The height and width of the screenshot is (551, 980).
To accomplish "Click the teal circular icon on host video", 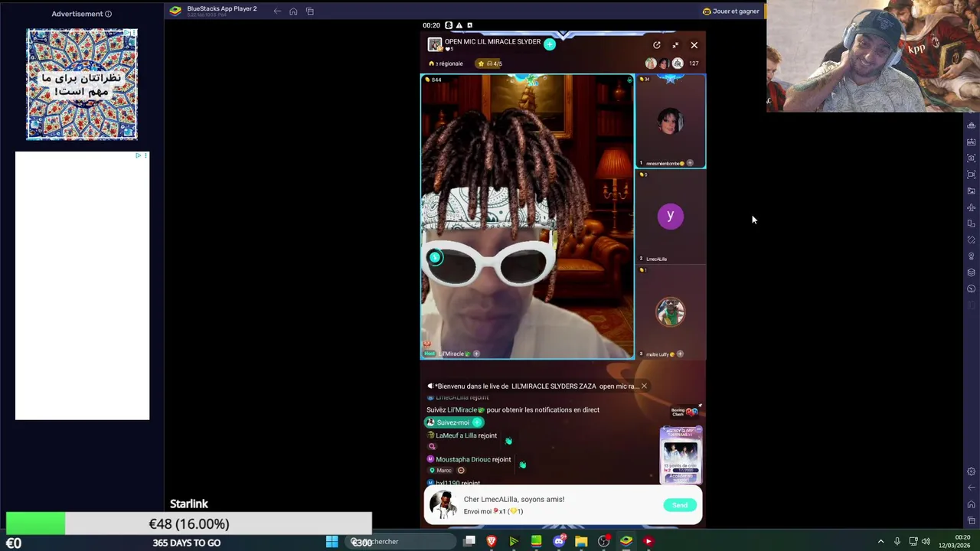I will click(435, 257).
